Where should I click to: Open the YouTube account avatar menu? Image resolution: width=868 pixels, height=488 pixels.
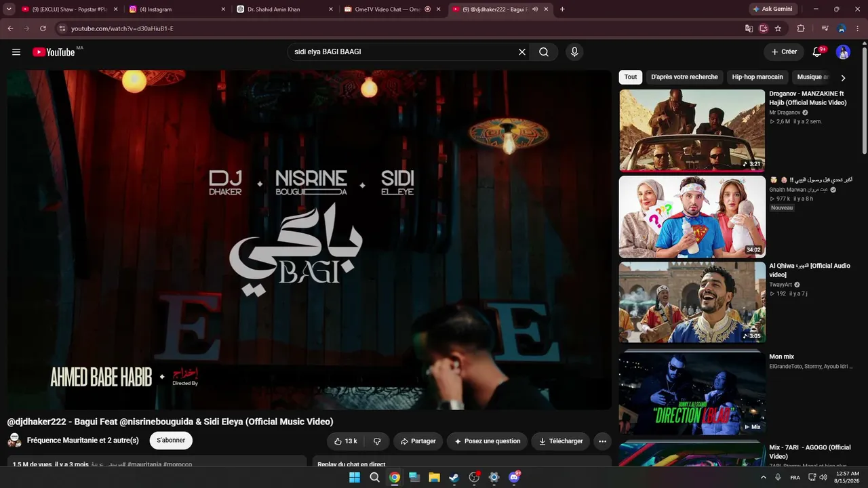(843, 52)
